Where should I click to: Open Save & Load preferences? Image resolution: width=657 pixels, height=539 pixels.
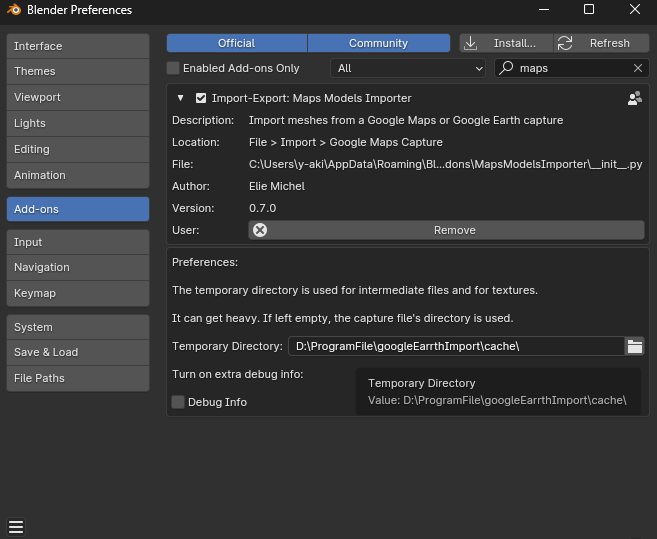[x=78, y=352]
